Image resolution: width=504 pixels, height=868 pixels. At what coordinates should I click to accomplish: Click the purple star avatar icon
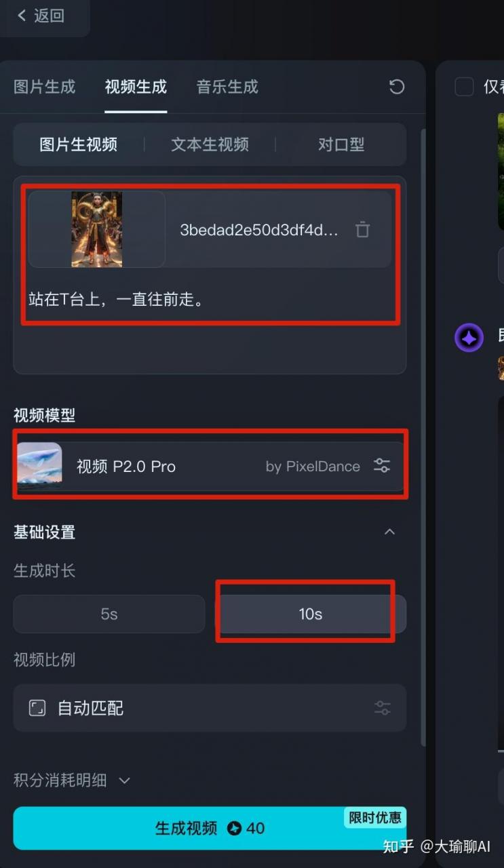pos(469,337)
